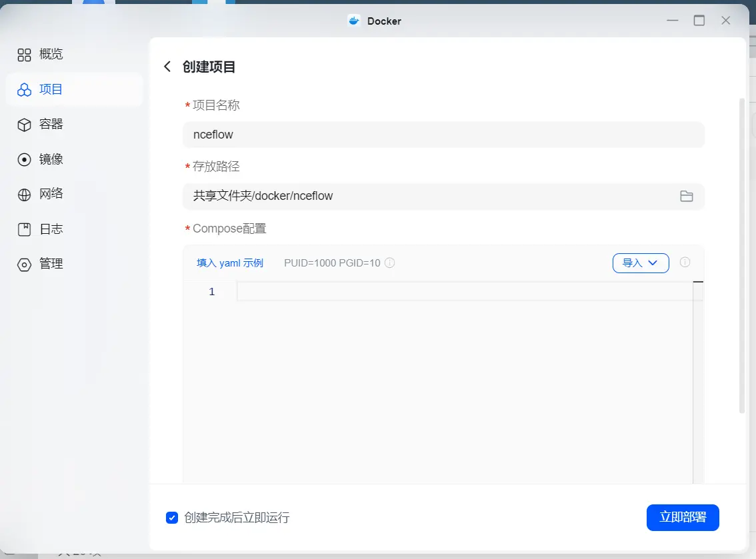The image size is (756, 559).
Task: Select 日志 in the sidebar
Action: click(x=74, y=229)
